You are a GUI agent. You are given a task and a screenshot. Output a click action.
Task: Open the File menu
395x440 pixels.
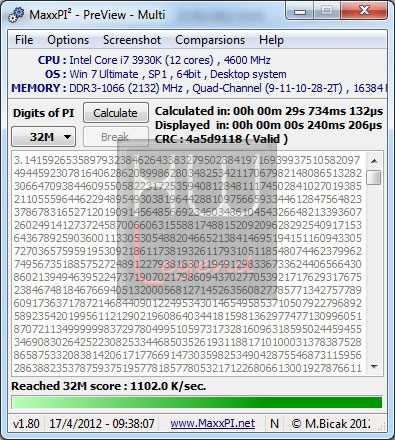pos(24,40)
